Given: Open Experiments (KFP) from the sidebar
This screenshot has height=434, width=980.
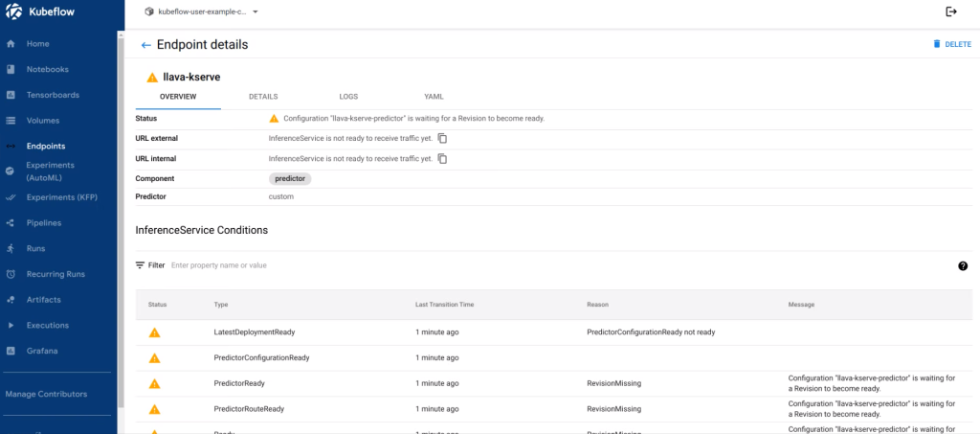Looking at the screenshot, I should pos(69,197).
